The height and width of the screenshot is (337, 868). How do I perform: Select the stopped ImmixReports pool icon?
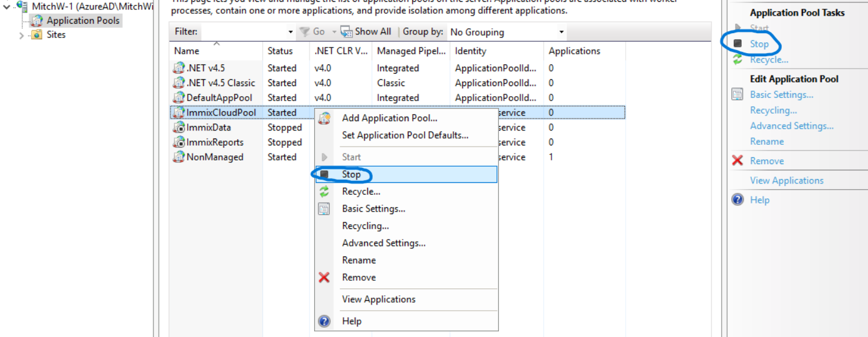pyautogui.click(x=179, y=142)
